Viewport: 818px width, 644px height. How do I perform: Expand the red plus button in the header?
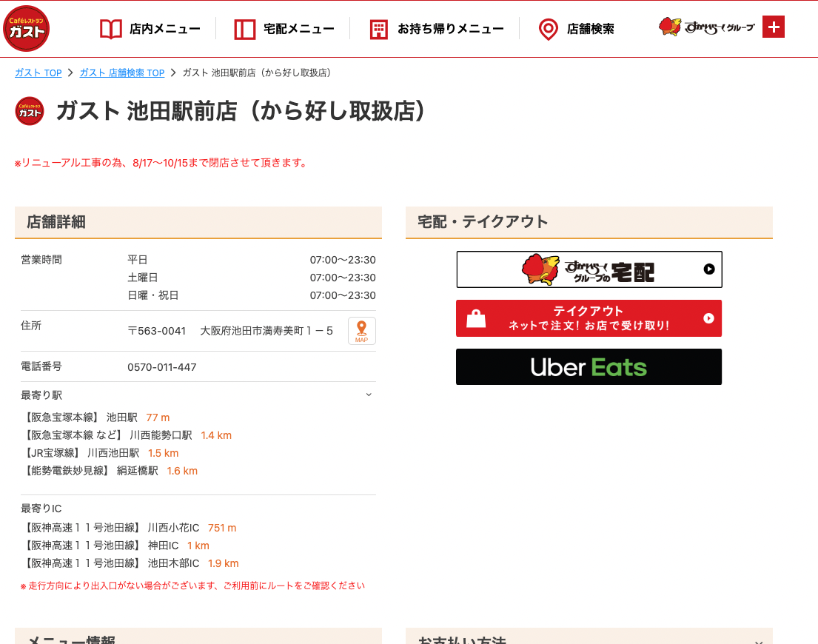click(x=774, y=27)
